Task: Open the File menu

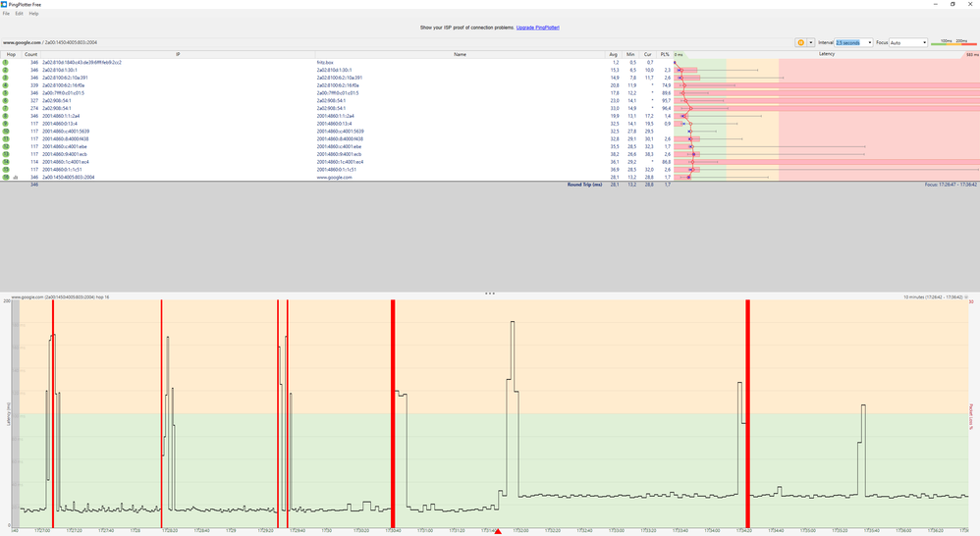Action: point(6,13)
